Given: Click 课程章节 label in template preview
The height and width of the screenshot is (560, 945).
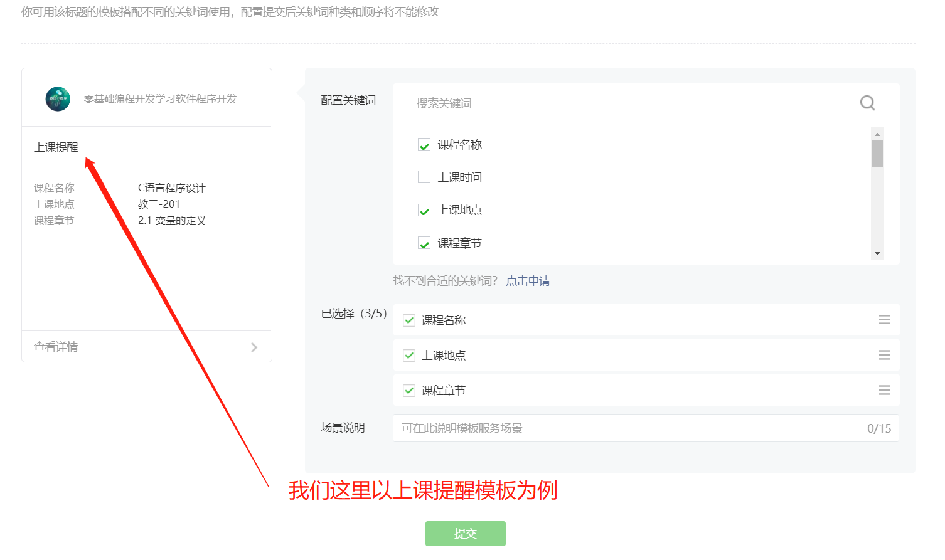Looking at the screenshot, I should (x=54, y=221).
